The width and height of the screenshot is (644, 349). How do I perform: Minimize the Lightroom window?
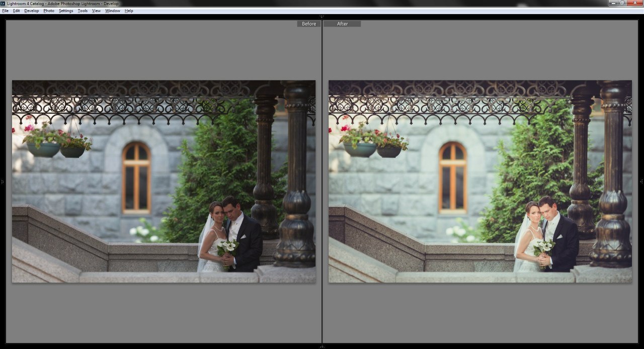pyautogui.click(x=614, y=3)
